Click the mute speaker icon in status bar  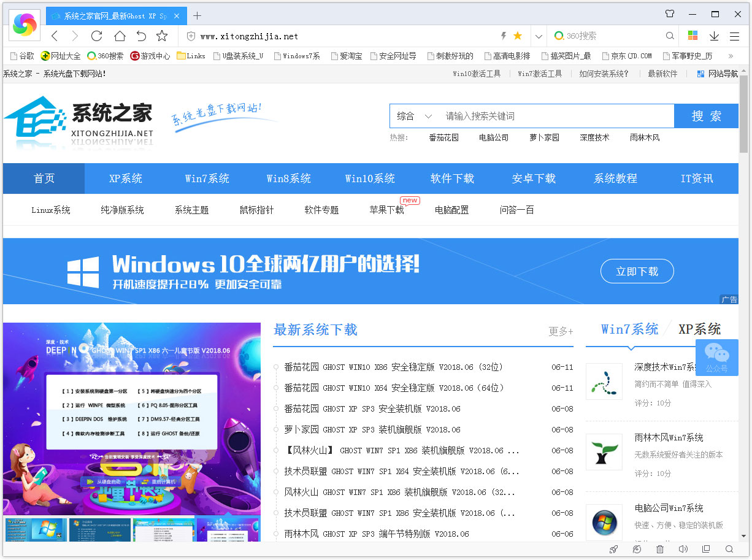683,550
